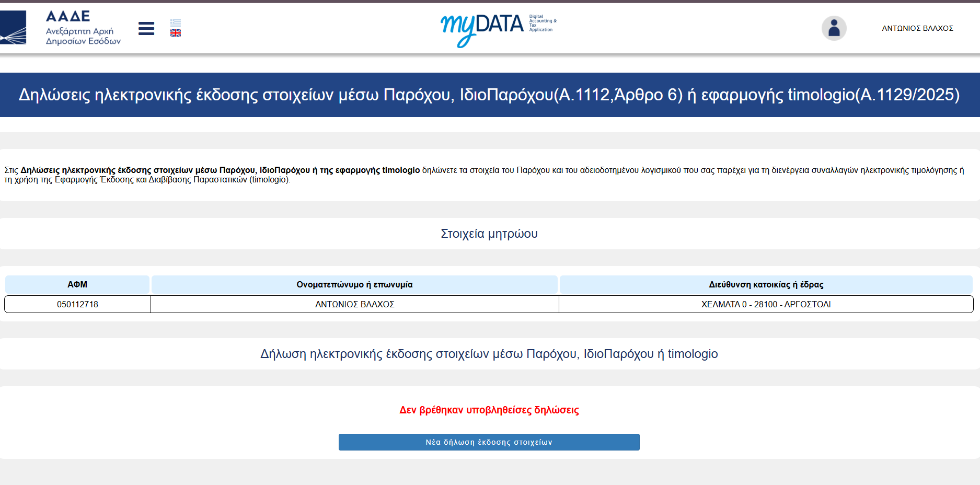Screen dimensions: 980x485
Task: Open the ΑΝΤΩΝΙΟΣ ΒΛΑΧΟΣ account name
Action: [917, 28]
